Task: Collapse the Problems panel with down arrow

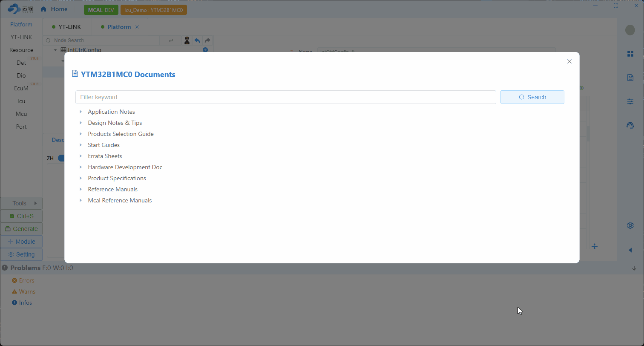Action: [634, 268]
